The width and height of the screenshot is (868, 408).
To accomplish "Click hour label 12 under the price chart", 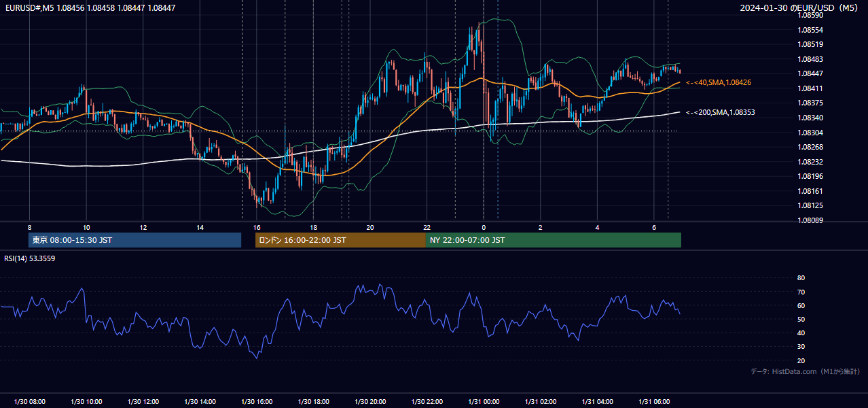I will (143, 227).
